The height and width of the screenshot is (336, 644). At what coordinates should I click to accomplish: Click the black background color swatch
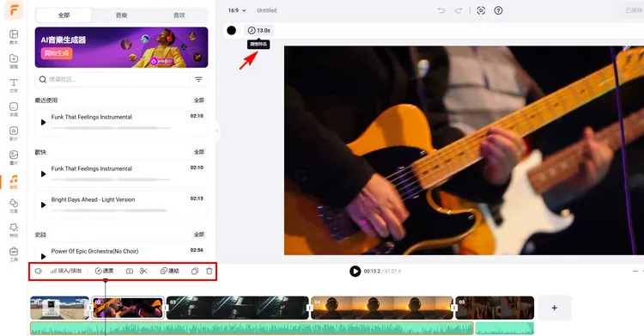click(232, 30)
